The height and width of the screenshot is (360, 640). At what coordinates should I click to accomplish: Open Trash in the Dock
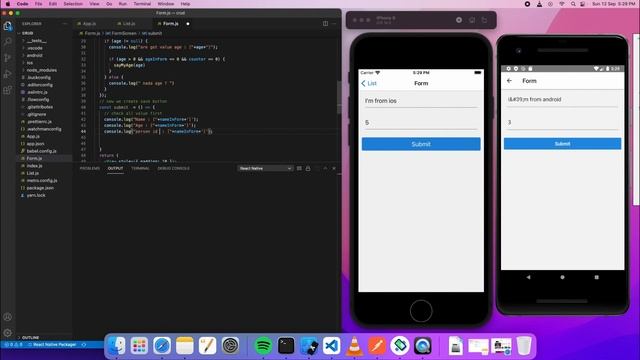[x=524, y=346]
